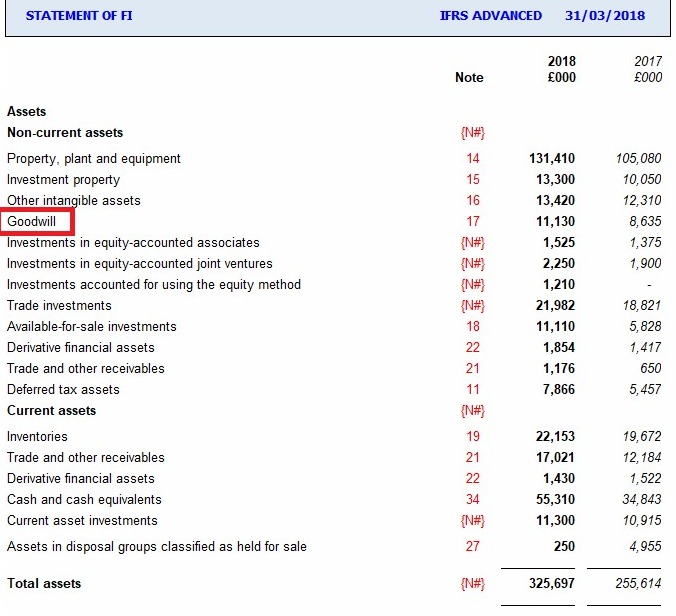Select 2018 Goodwill value 11,130
Viewport: 676px width, 616px height.
(555, 221)
